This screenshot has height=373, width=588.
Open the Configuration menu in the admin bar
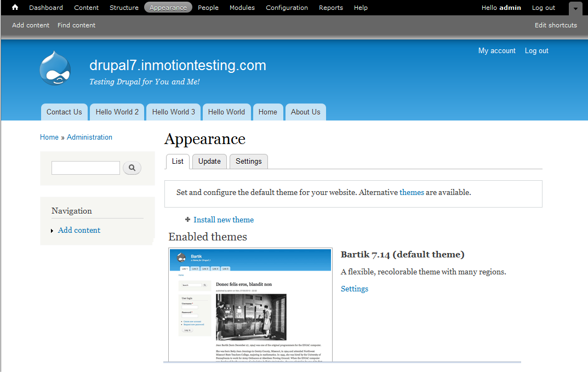point(287,7)
